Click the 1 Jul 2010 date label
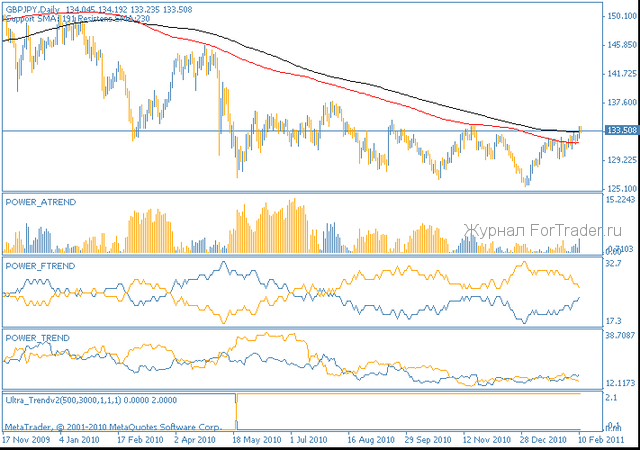The width and height of the screenshot is (640, 450). pos(309,440)
